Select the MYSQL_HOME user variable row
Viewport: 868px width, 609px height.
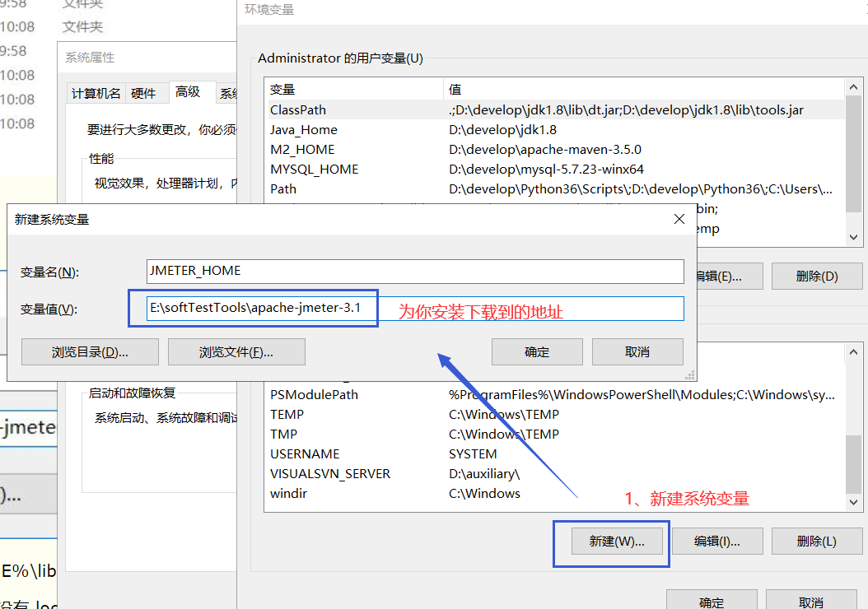557,170
